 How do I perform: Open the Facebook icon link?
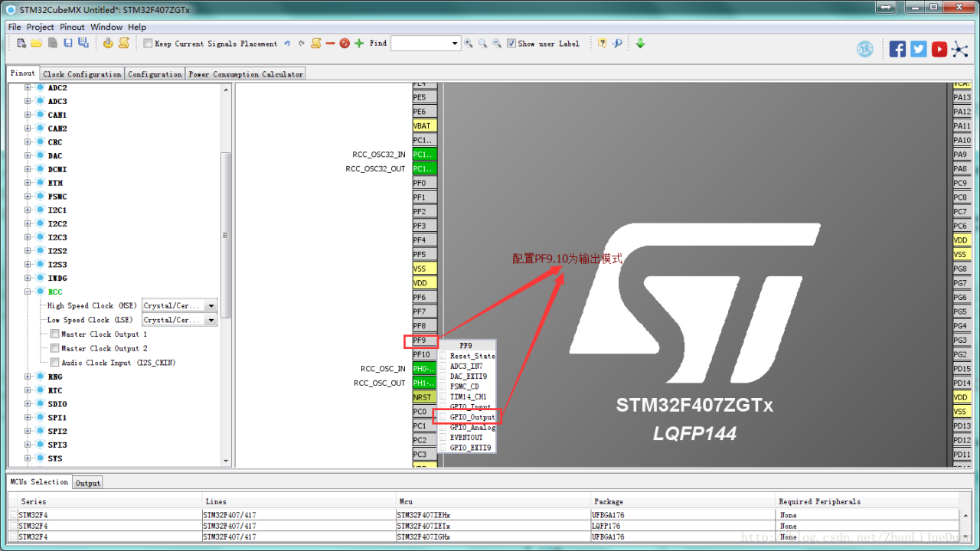click(x=897, y=49)
